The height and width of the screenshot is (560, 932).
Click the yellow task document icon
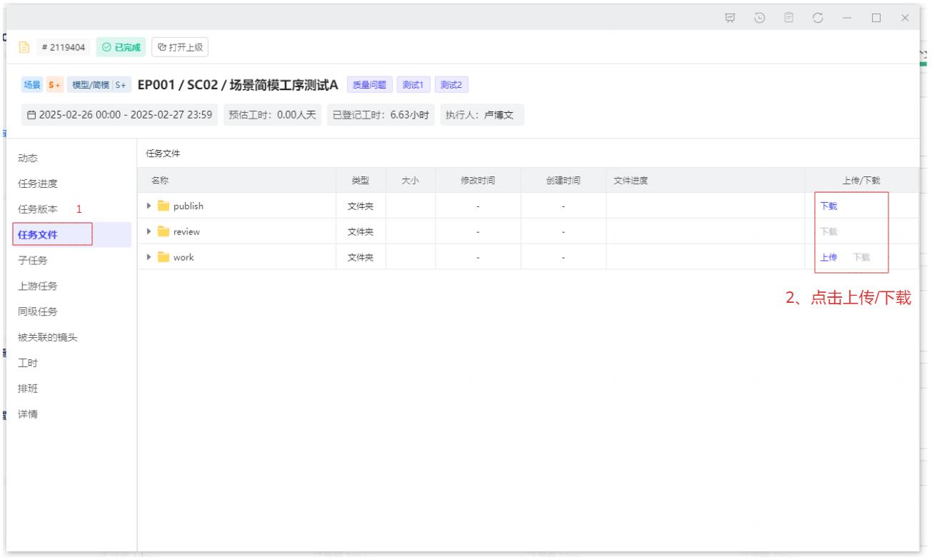coord(23,48)
